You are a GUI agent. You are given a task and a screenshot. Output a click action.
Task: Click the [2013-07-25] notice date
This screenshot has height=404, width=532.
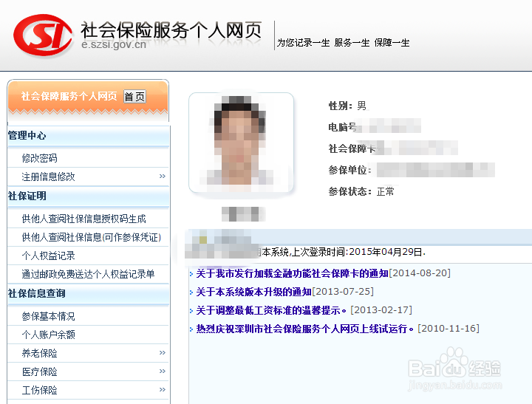(x=343, y=292)
